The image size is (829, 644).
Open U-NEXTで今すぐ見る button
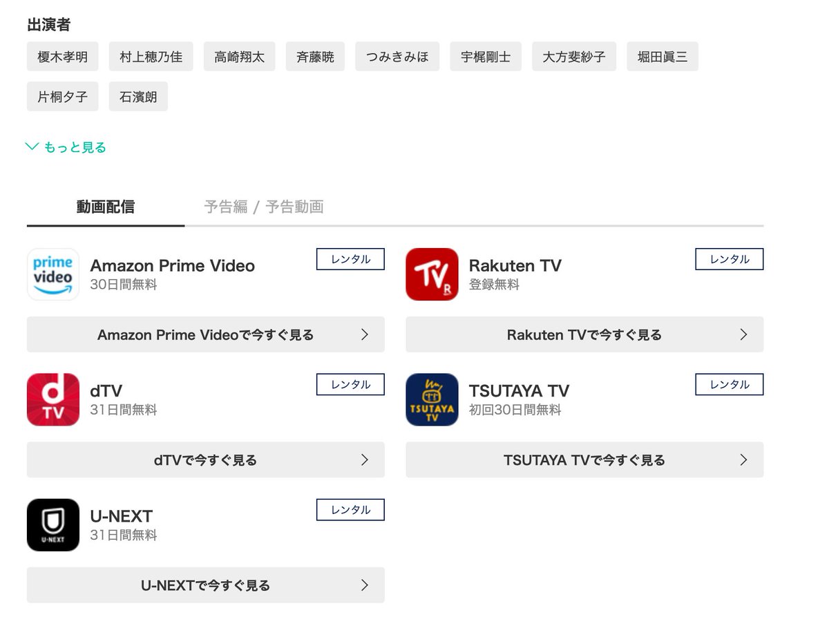tap(206, 585)
